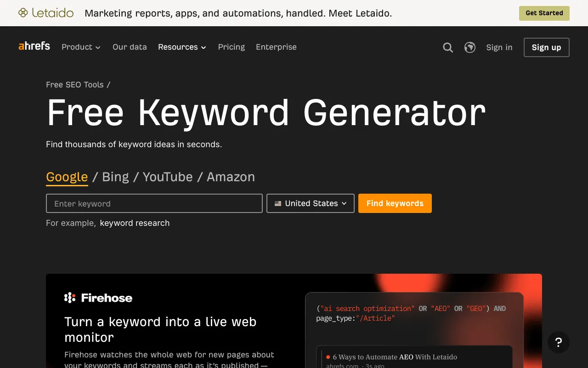This screenshot has height=368, width=588.
Task: Select the Google search engine tab
Action: click(x=67, y=177)
